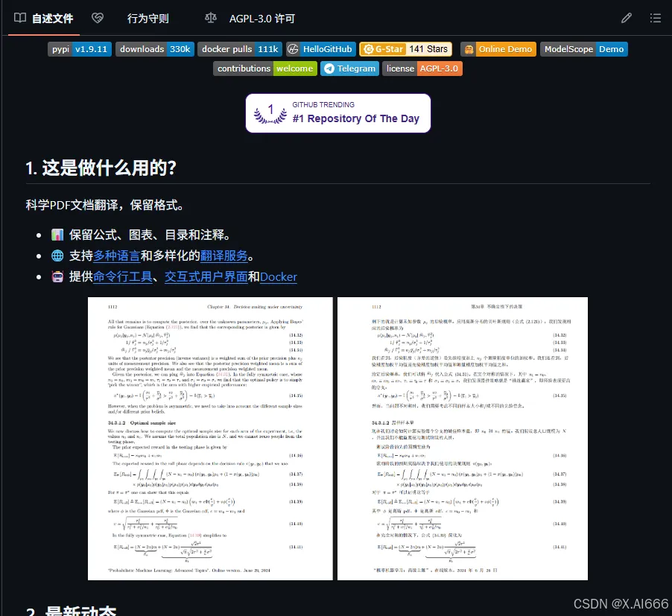Open the 多种语言 link
Image resolution: width=672 pixels, height=616 pixels.
(116, 255)
